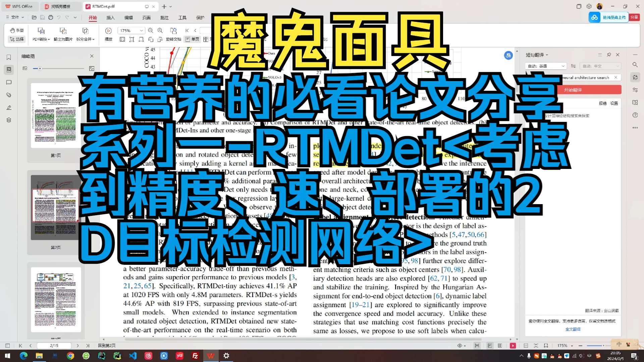Start slideshow with 播放 button
The width and height of the screenshot is (644, 362).
108,35
